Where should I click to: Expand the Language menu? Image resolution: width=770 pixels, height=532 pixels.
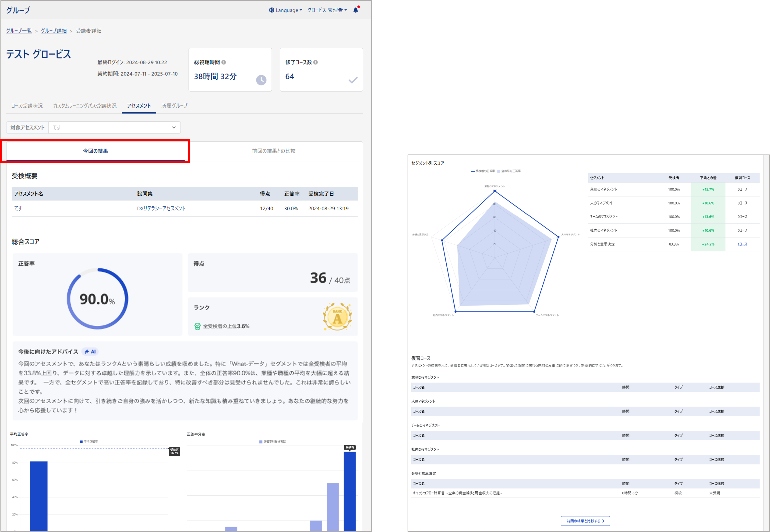click(x=286, y=10)
